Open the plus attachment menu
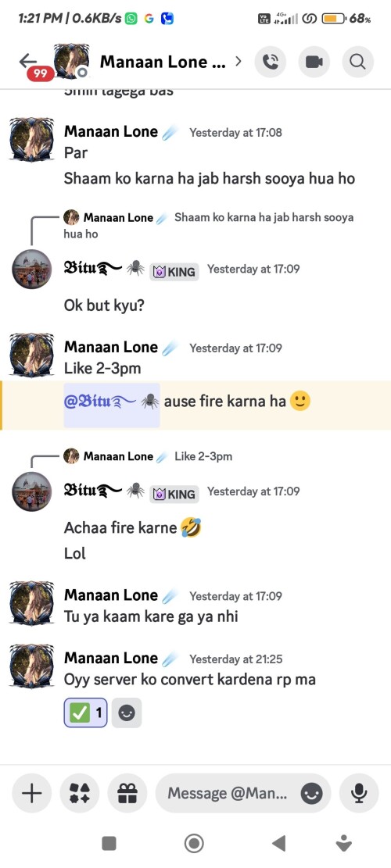The image size is (391, 868). [x=31, y=793]
